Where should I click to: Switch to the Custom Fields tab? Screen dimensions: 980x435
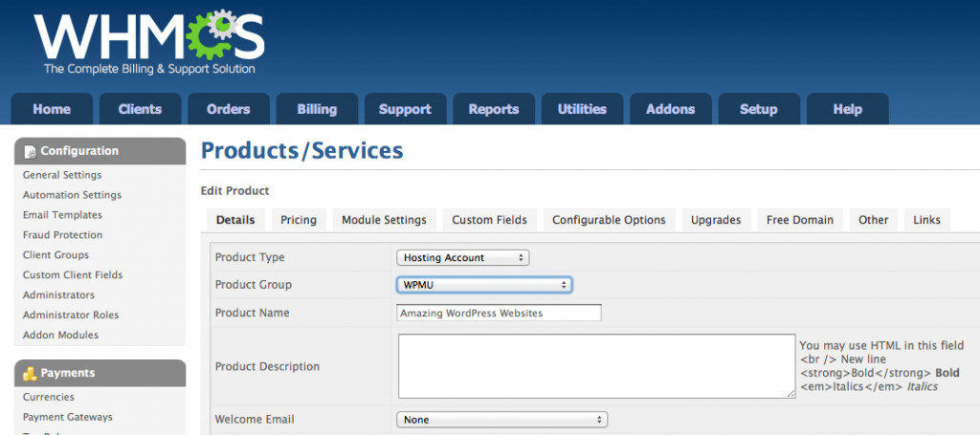click(x=489, y=220)
